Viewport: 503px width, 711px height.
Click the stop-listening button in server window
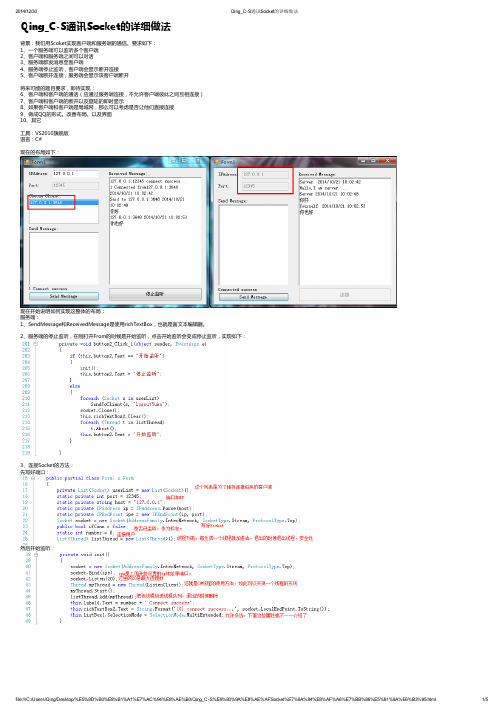point(155,294)
